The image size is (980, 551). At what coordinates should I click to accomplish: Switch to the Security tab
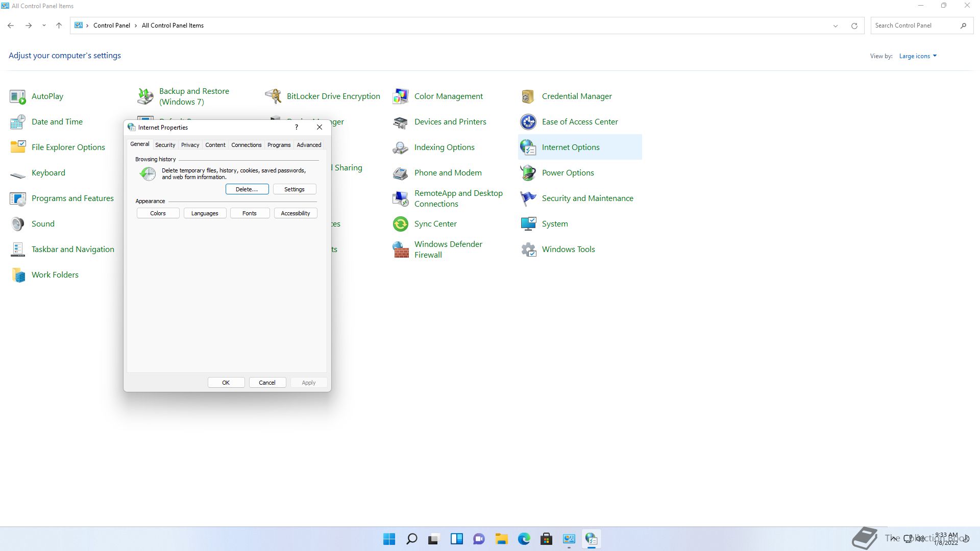(x=165, y=145)
